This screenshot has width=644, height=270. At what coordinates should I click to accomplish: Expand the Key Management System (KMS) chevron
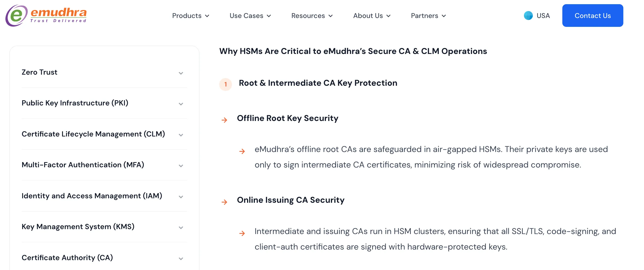coord(181,228)
